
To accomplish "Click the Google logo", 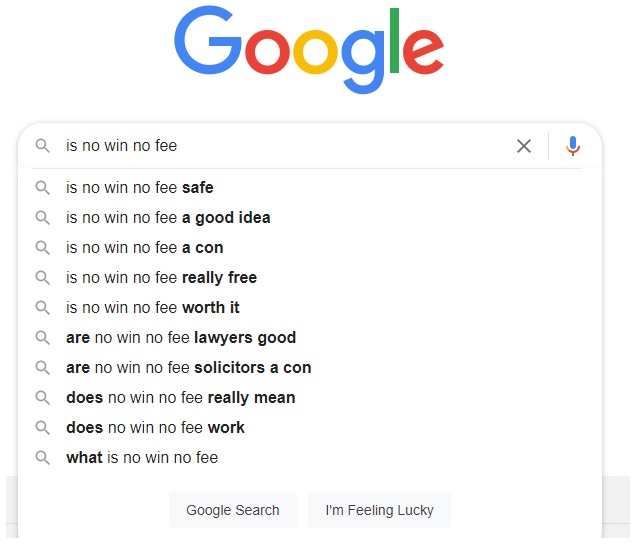I will pyautogui.click(x=309, y=48).
